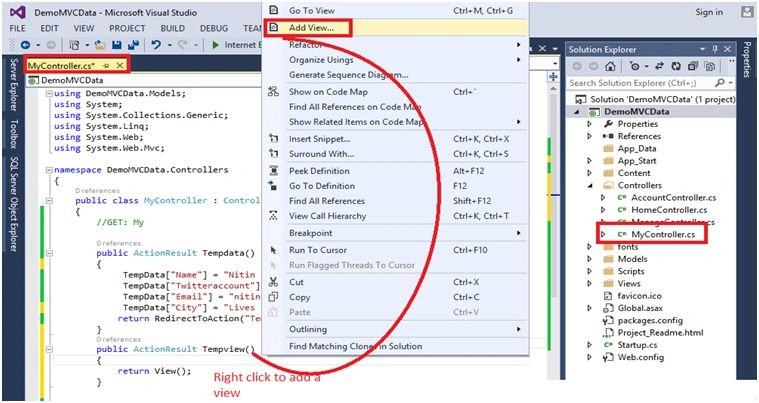The image size is (759, 403).
Task: Select Web.config in Solution Explorer
Action: (640, 358)
